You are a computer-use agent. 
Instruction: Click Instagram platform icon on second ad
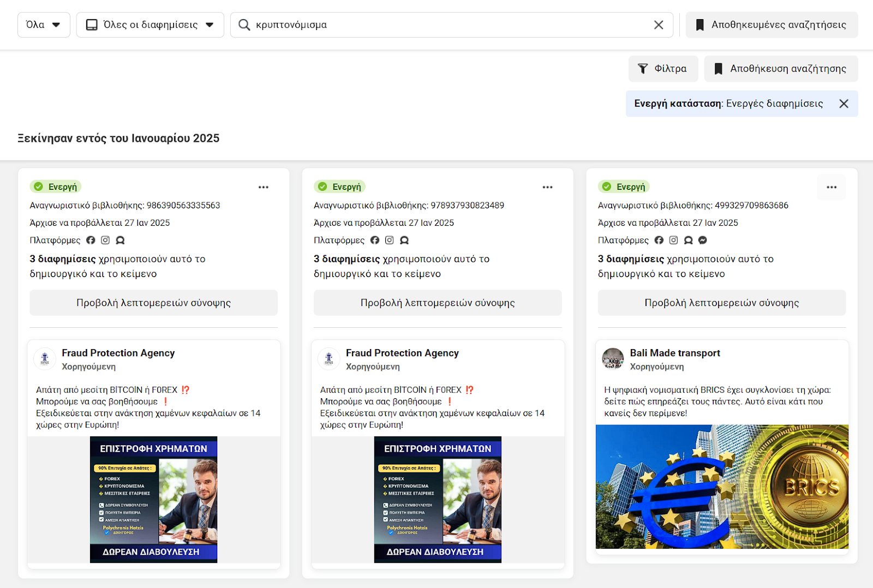coord(390,240)
